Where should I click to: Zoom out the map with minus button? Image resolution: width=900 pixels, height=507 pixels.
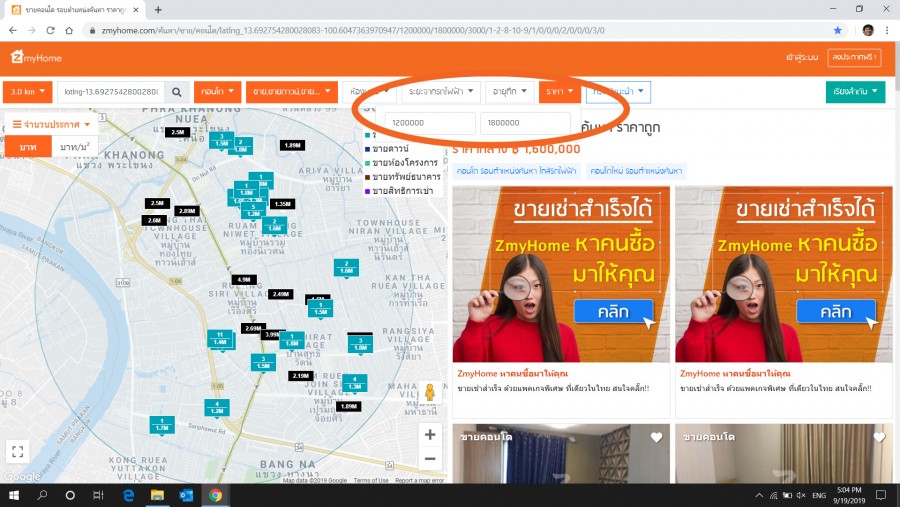430,459
